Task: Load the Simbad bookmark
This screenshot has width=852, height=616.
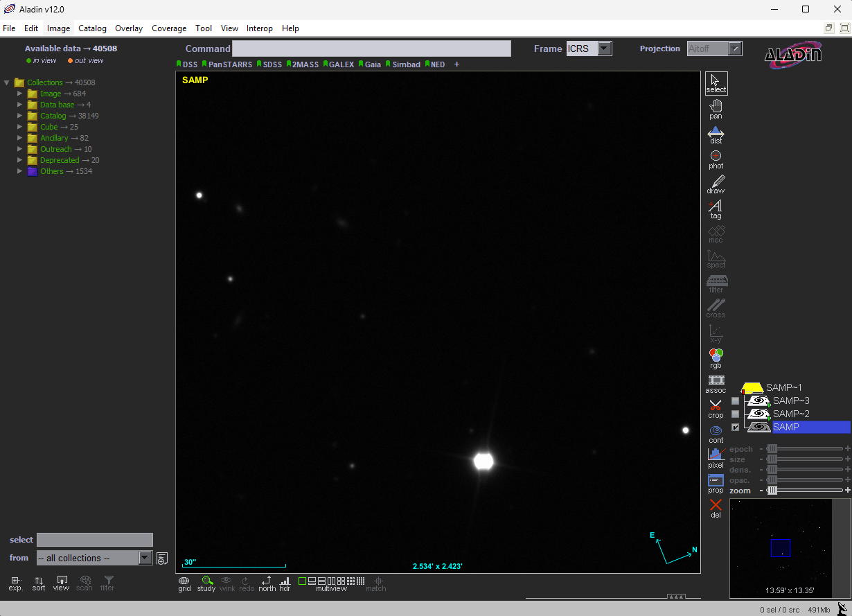Action: click(403, 64)
